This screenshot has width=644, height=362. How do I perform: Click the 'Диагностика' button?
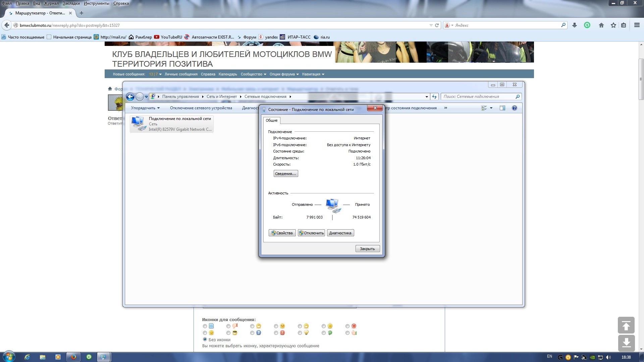[x=340, y=233]
